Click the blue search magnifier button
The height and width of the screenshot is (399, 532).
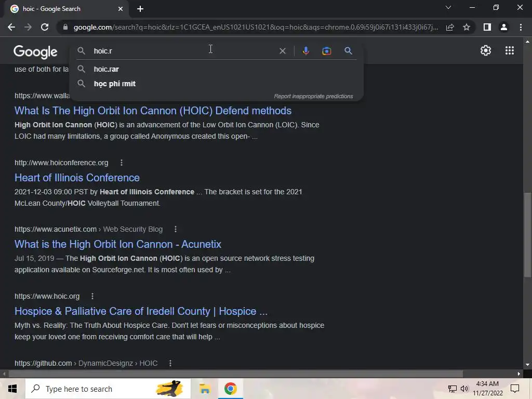coord(348,51)
